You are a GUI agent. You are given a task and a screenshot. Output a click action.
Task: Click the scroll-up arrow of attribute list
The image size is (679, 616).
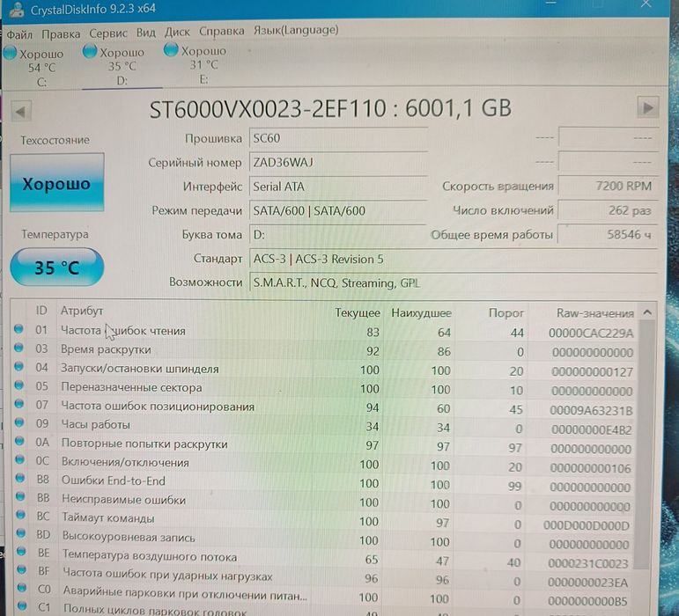(x=647, y=312)
